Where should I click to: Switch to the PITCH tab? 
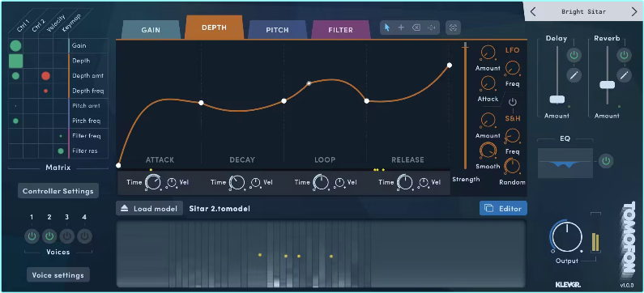(x=277, y=30)
